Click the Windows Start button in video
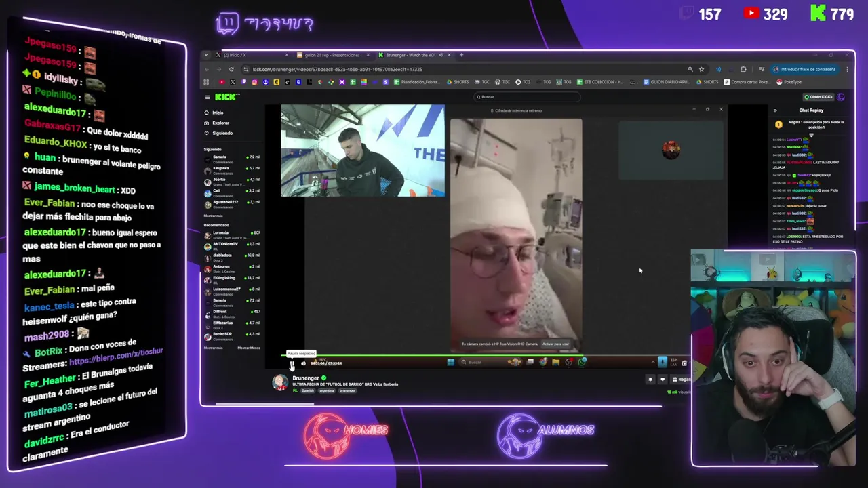The image size is (868, 488). [x=450, y=362]
